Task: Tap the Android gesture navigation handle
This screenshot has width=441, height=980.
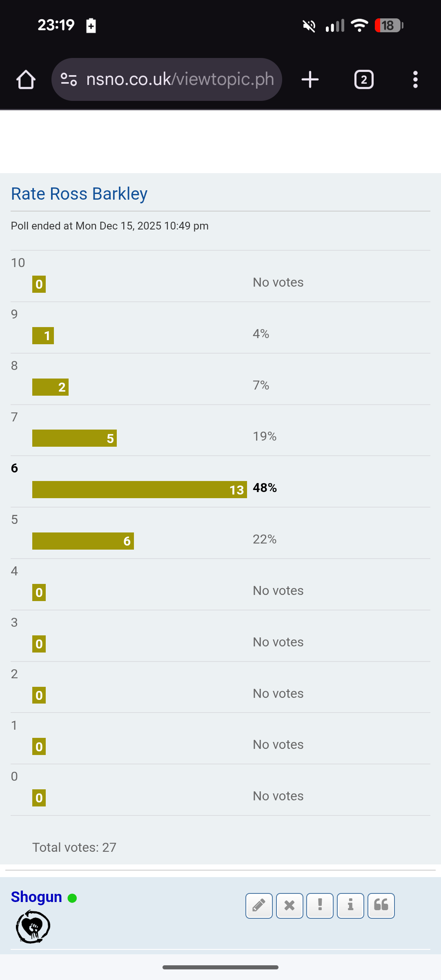Action: pyautogui.click(x=220, y=967)
